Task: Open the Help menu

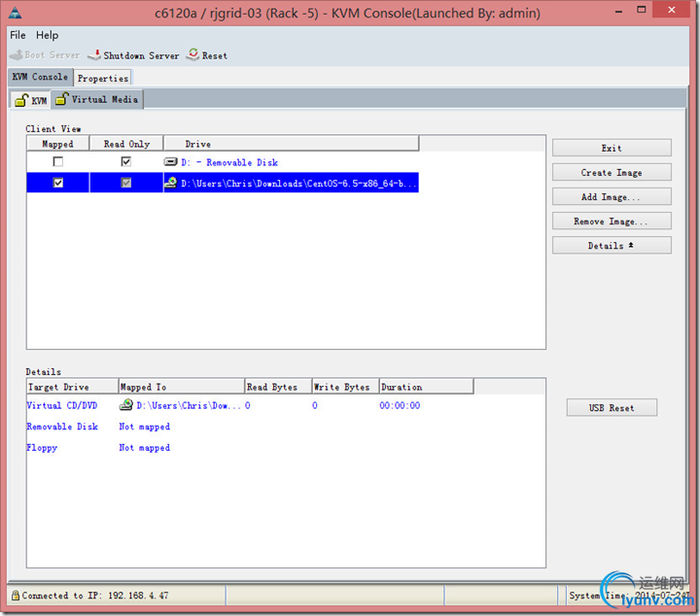Action: click(47, 35)
